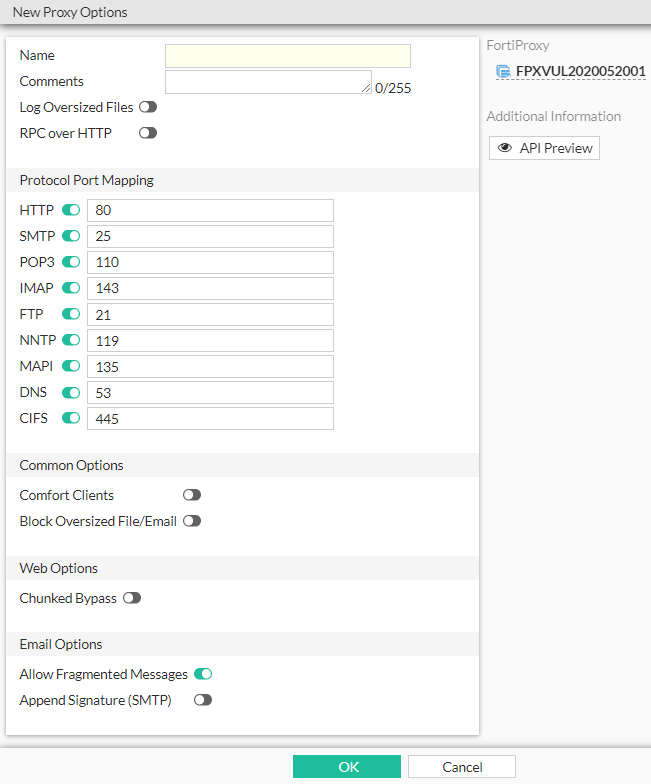651x784 pixels.
Task: Disable Allow Fragmented Messages
Action: point(203,675)
